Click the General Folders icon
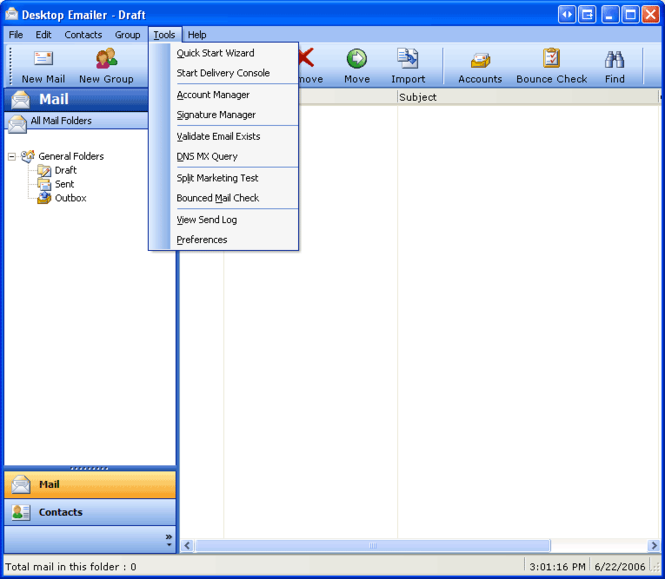Image resolution: width=665 pixels, height=579 pixels. [x=28, y=156]
